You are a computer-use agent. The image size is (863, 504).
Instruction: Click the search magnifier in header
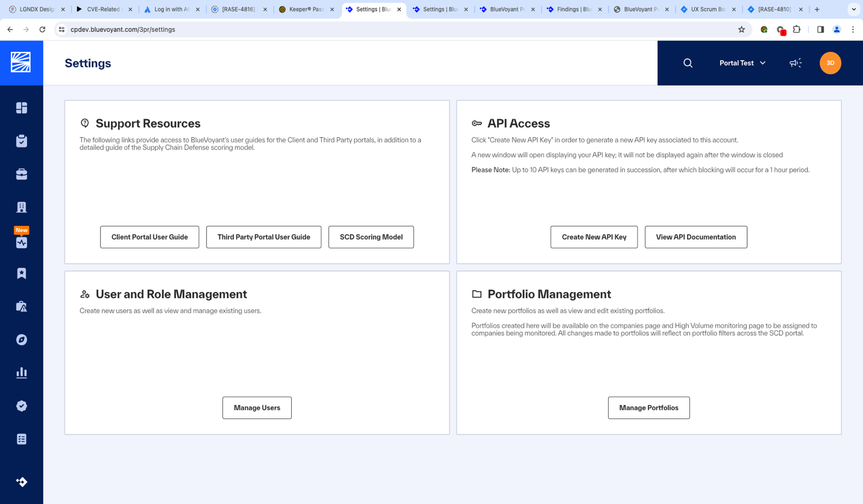[688, 63]
